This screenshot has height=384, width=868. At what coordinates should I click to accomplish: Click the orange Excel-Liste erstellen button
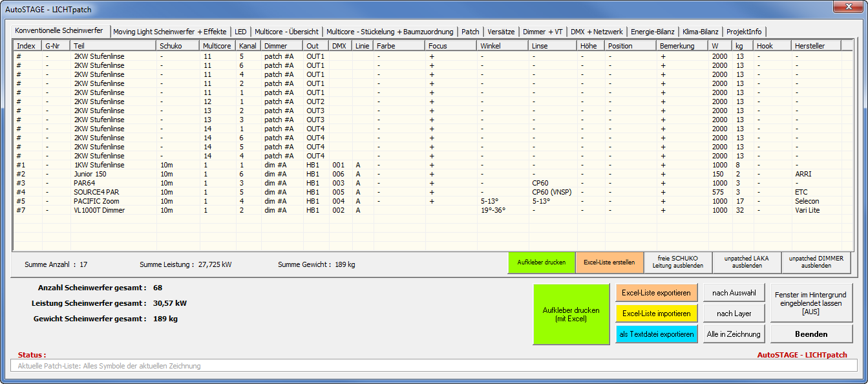point(609,262)
